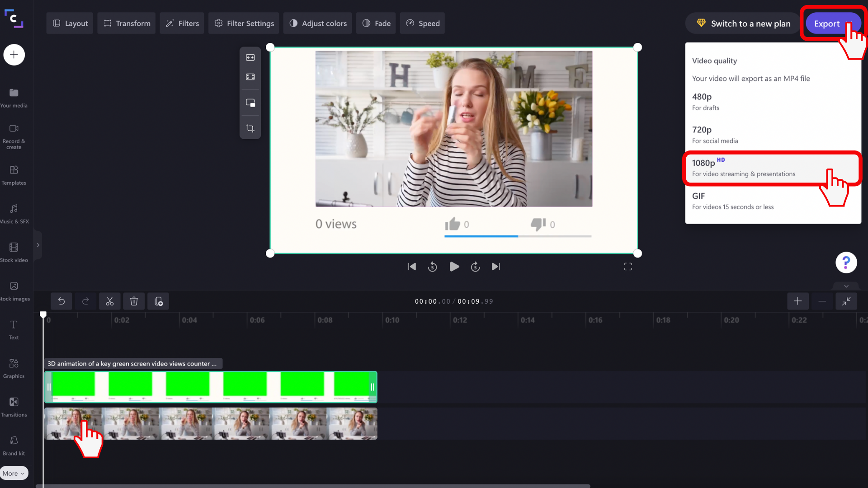
Task: Open the Filters panel
Action: (182, 23)
